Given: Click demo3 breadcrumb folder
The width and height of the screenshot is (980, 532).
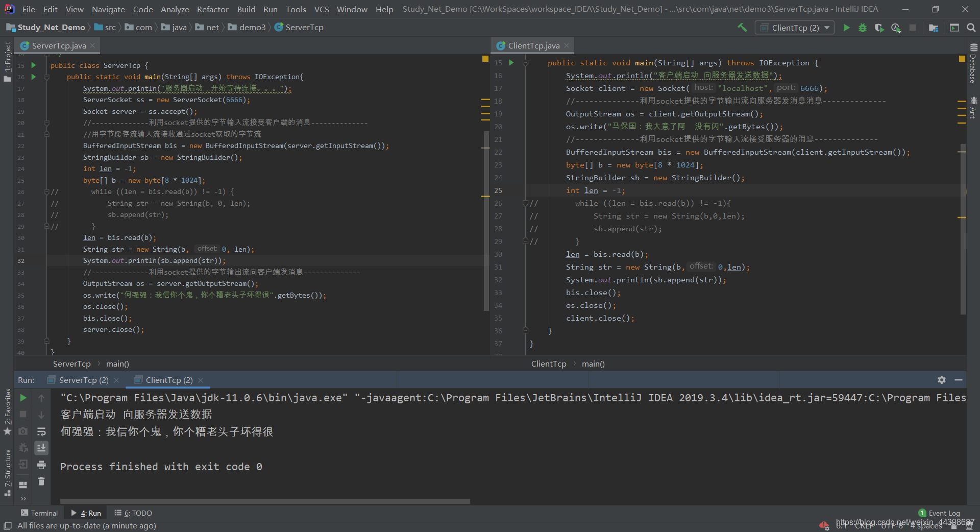Looking at the screenshot, I should (x=247, y=28).
